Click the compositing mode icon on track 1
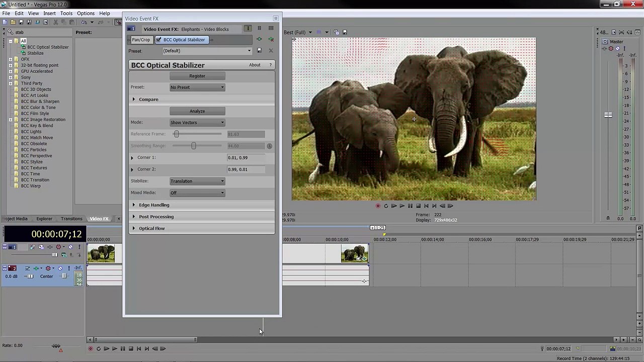Image resolution: width=644 pixels, height=362 pixels. [x=64, y=255]
